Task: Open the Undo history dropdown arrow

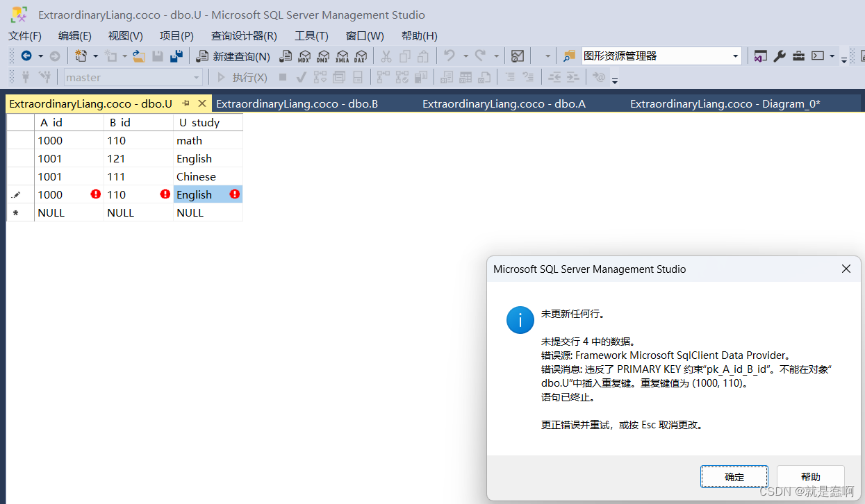Action: click(x=464, y=56)
